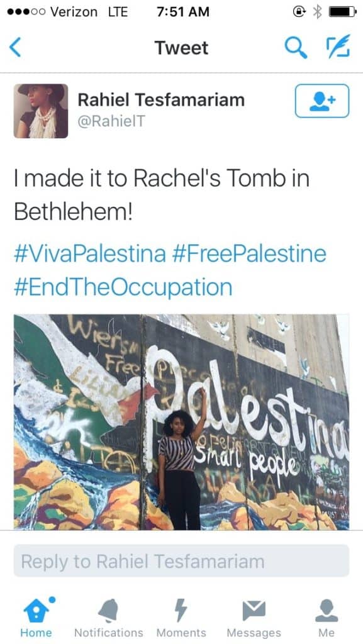
Task: Follow user with add-person button
Action: coord(322,101)
